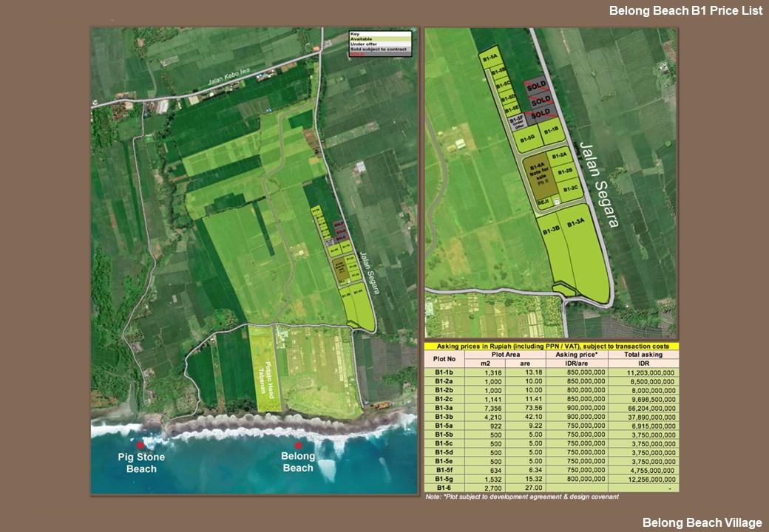Click plot B1-5G on the detail map
The height and width of the screenshot is (532, 769).
[x=527, y=138]
